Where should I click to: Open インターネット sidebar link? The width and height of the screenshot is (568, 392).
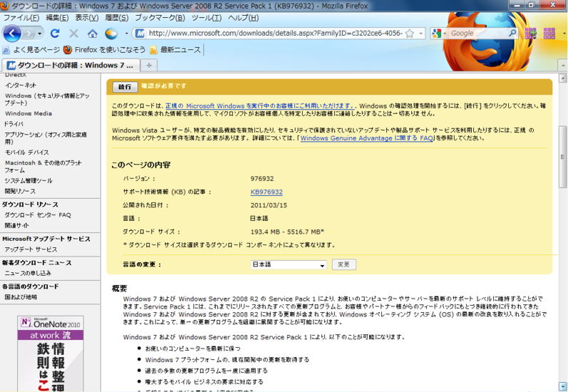click(x=21, y=85)
